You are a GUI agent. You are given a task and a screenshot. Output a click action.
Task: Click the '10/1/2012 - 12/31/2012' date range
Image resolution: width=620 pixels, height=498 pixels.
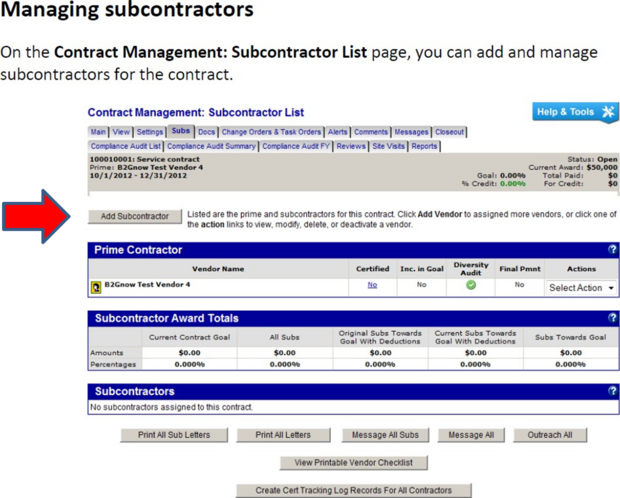pos(138,176)
